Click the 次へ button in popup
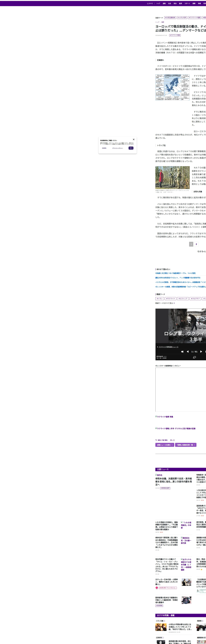Viewport: 206px width, 644px height. pos(131,148)
